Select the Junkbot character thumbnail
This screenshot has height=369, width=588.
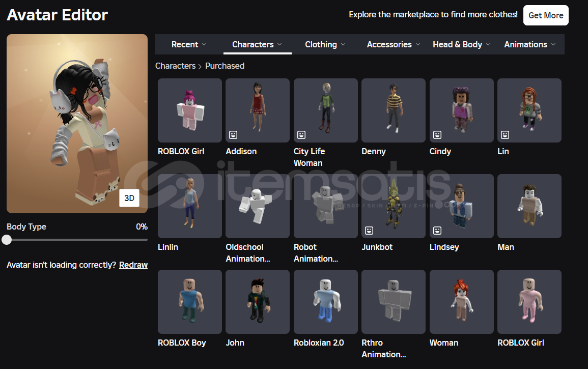tap(393, 206)
